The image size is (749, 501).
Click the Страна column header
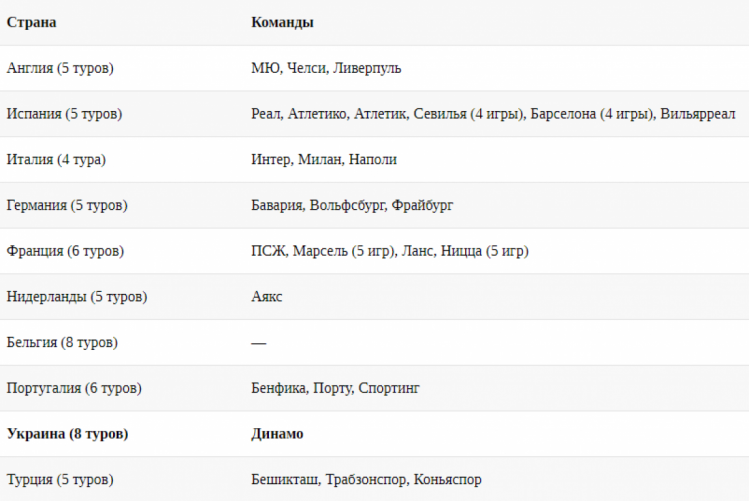click(x=32, y=22)
